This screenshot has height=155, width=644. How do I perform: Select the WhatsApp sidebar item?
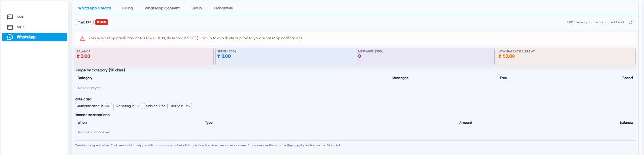35,37
